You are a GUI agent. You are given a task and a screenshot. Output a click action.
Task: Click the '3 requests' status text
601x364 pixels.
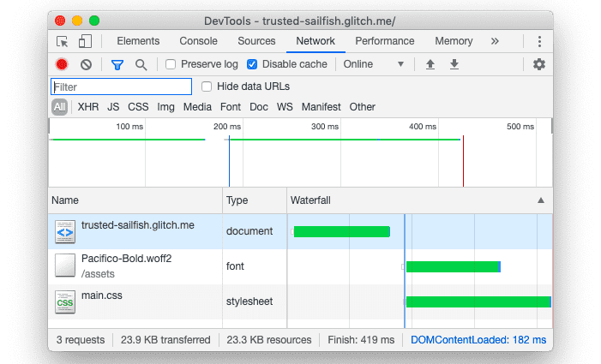81,340
